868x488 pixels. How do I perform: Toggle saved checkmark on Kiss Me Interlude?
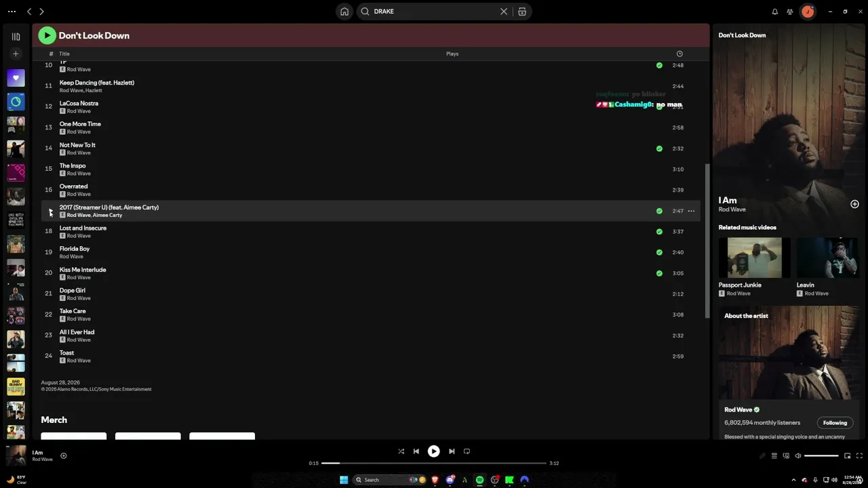coord(659,273)
